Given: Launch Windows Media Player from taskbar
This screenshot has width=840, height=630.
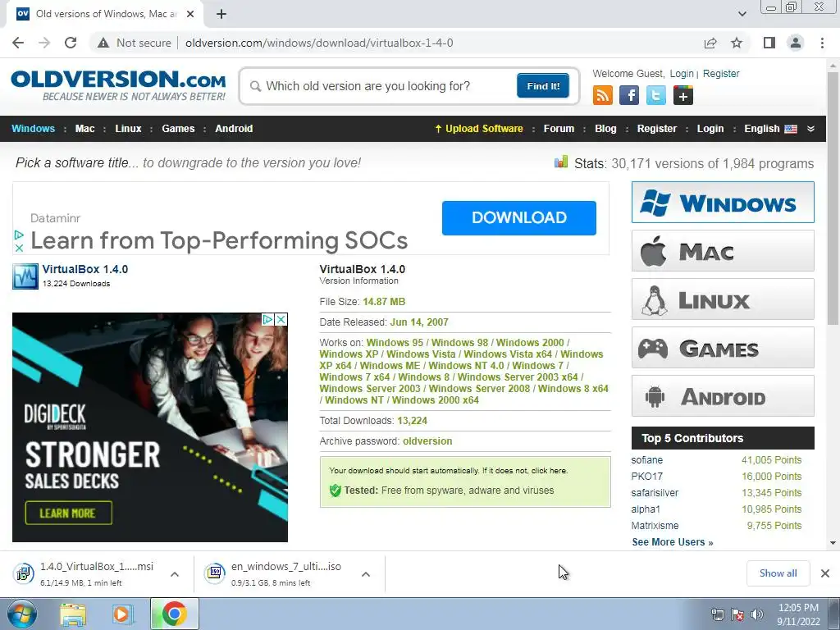Looking at the screenshot, I should (122, 614).
